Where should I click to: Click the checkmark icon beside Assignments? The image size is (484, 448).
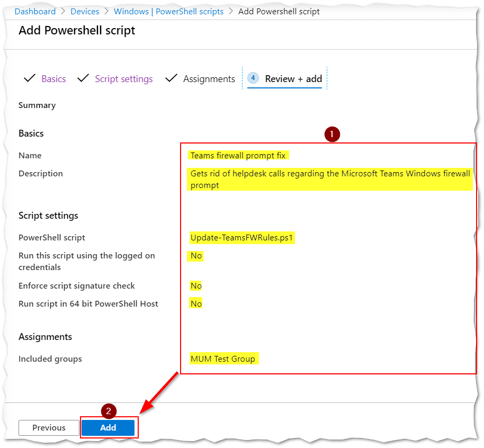pyautogui.click(x=172, y=78)
